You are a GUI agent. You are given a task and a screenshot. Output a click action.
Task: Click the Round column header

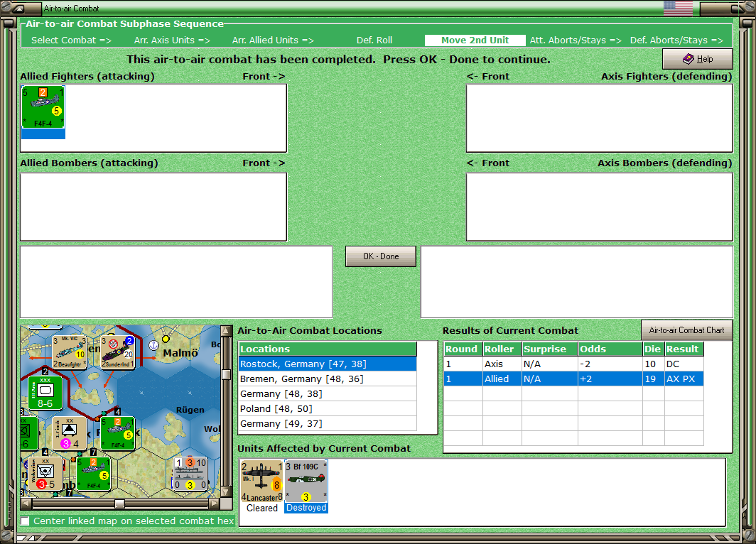coord(463,349)
